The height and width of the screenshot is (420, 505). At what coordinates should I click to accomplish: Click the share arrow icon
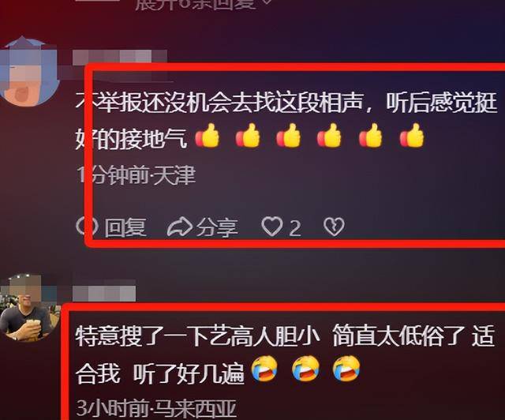(180, 227)
